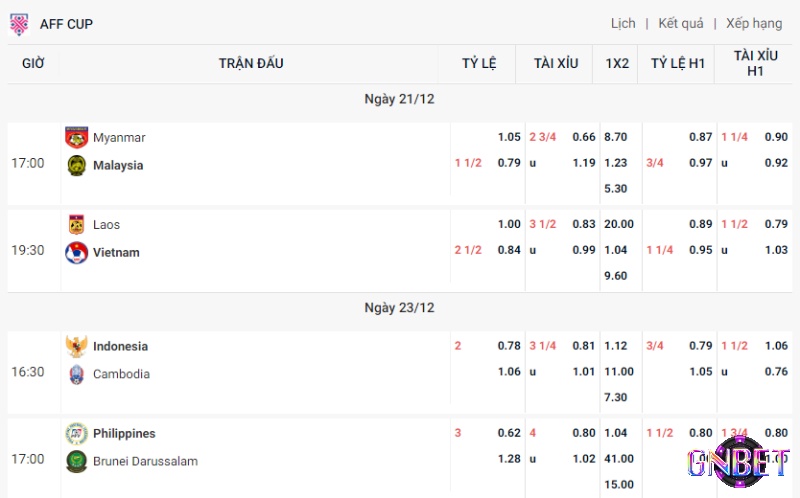Click the Indonesia Garuda emblem
The height and width of the screenshot is (498, 800).
(77, 346)
